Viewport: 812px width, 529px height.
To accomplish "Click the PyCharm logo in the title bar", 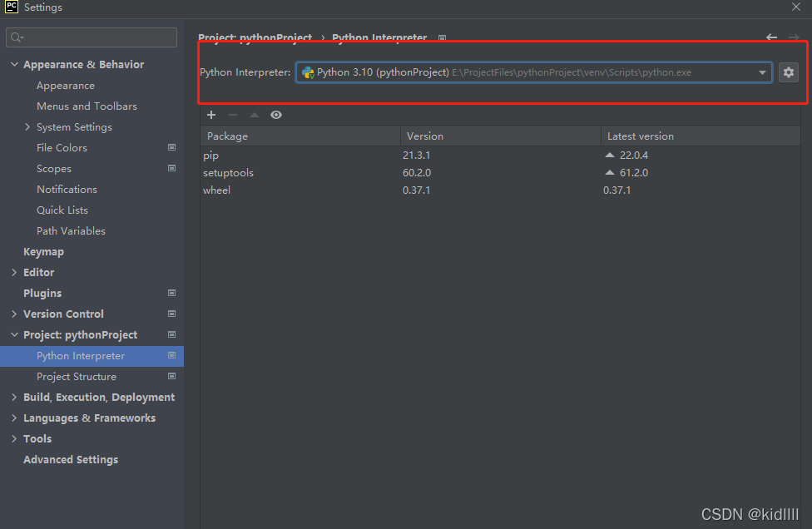I will (12, 7).
